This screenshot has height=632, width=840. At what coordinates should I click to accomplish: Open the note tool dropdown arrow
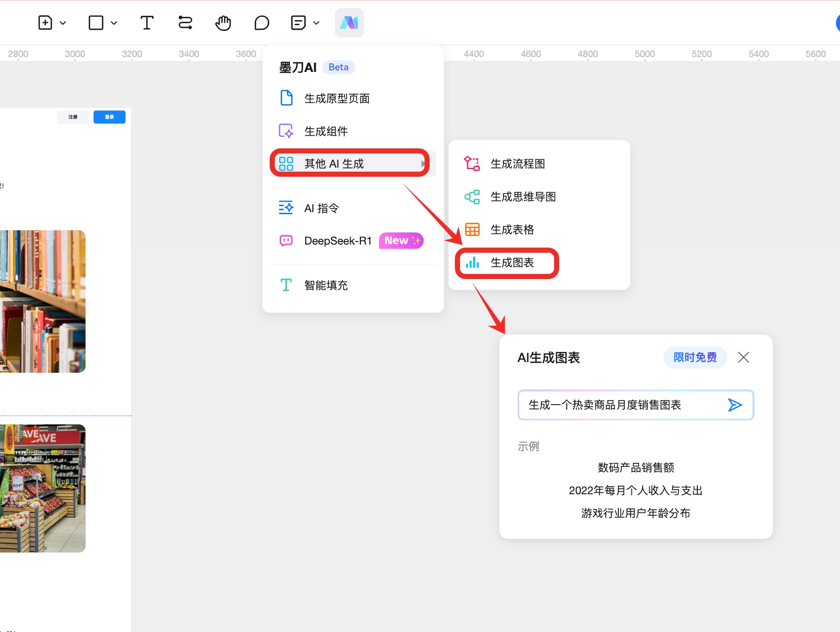pos(316,23)
